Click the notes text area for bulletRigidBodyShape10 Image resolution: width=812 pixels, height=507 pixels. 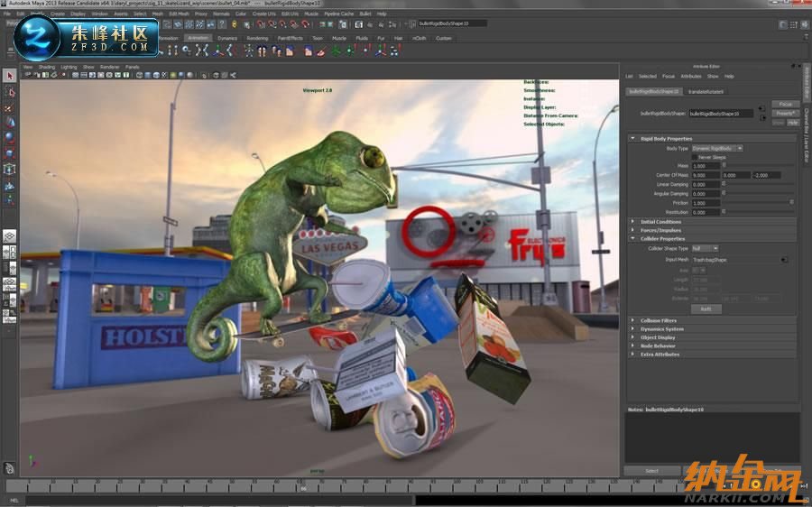pos(712,438)
